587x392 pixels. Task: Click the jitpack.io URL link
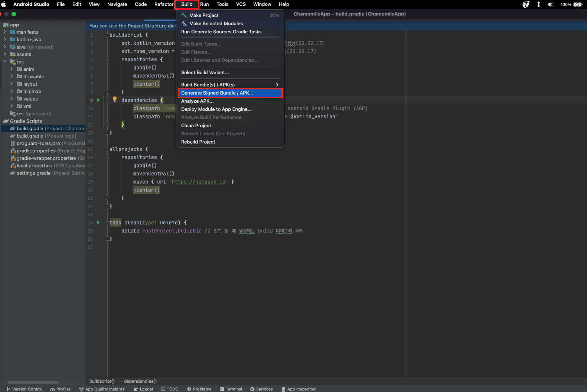coord(198,182)
